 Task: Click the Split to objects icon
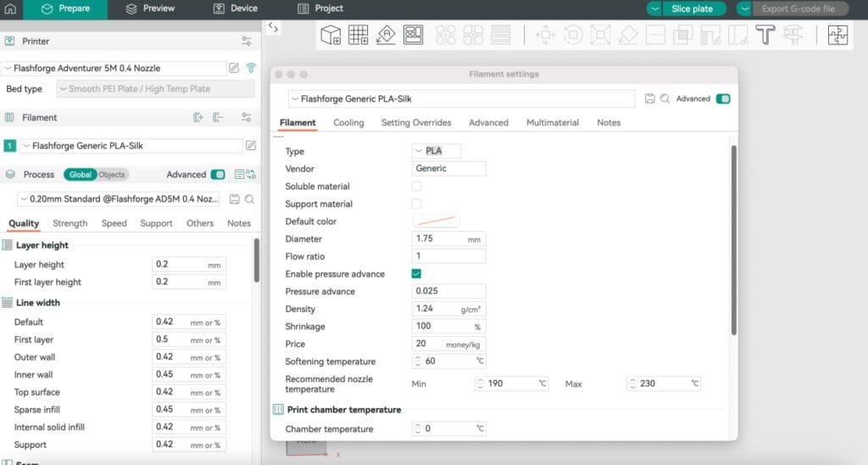pyautogui.click(x=446, y=35)
